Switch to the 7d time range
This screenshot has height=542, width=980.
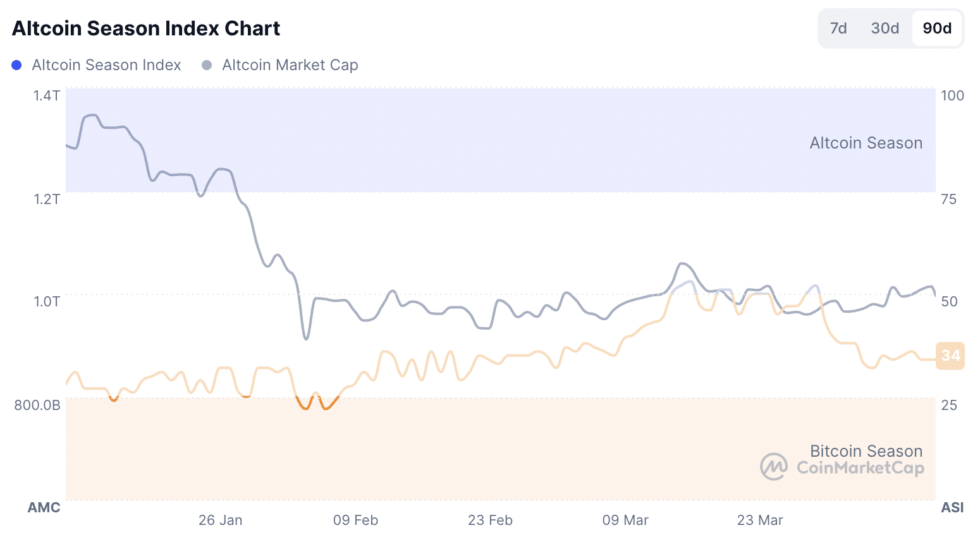[838, 28]
